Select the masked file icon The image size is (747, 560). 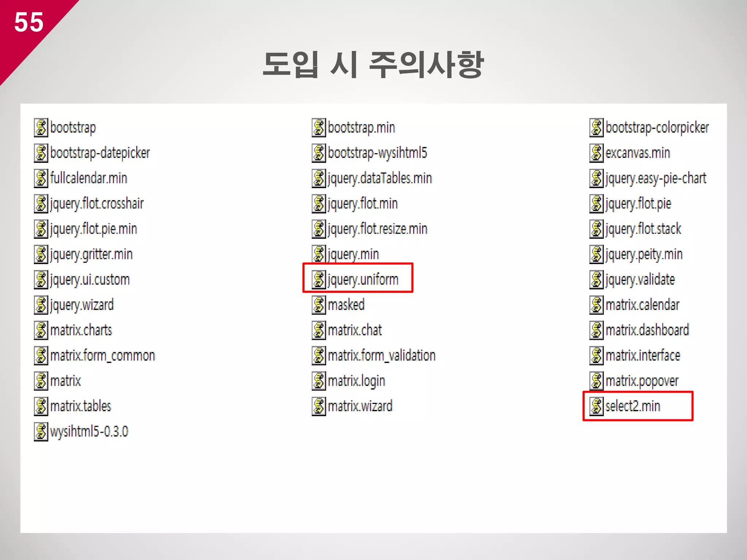pos(319,305)
